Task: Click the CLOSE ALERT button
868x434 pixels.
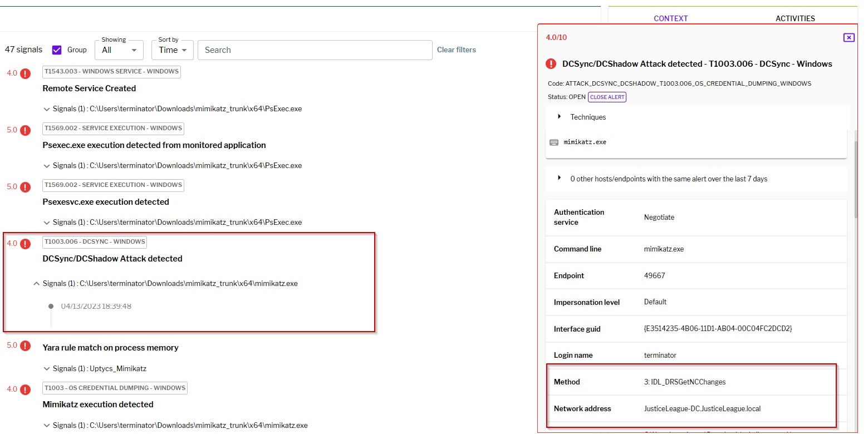Action: [x=607, y=97]
